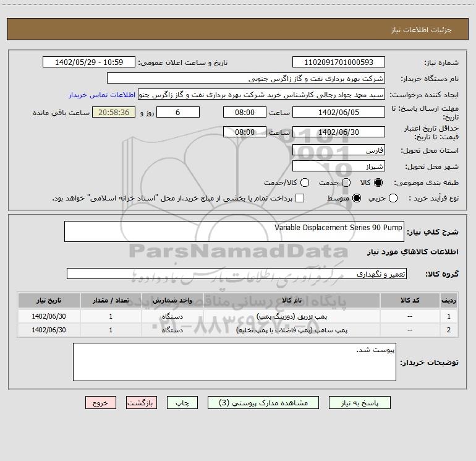The width and height of the screenshot is (476, 461).
Task: Click the واحد شمارش column header
Action: (172, 300)
